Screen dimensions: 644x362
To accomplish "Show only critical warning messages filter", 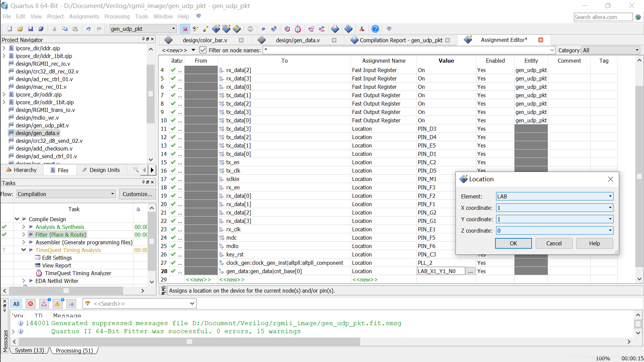I will click(x=44, y=304).
